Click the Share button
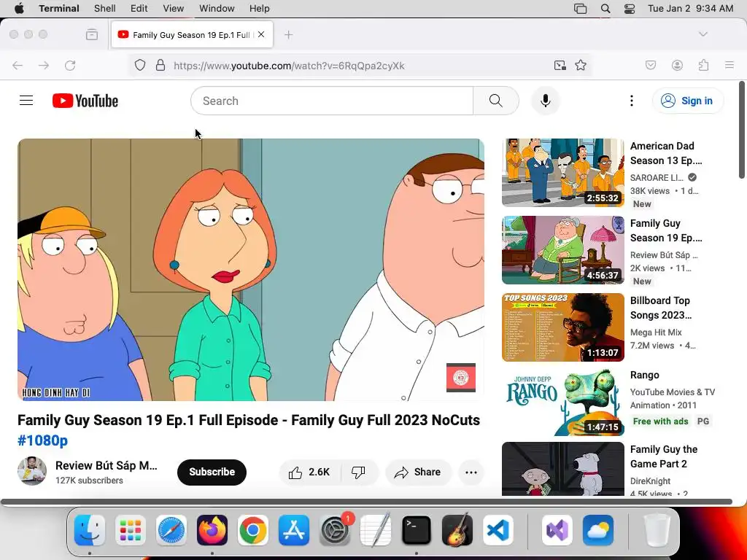The width and height of the screenshot is (747, 560). (418, 472)
